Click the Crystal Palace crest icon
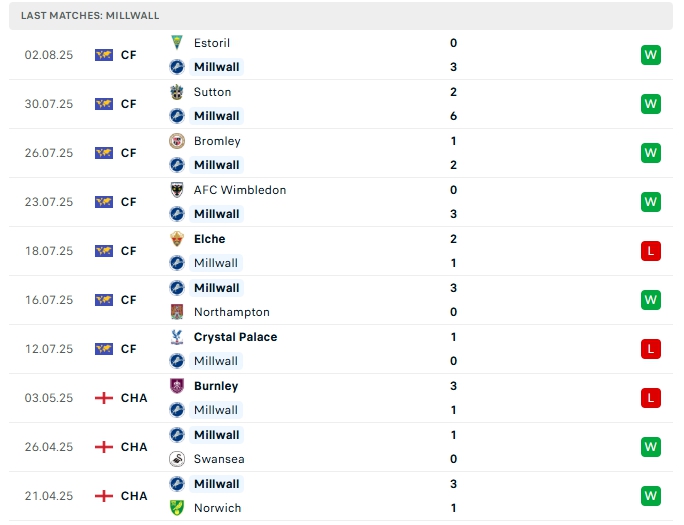 click(177, 337)
